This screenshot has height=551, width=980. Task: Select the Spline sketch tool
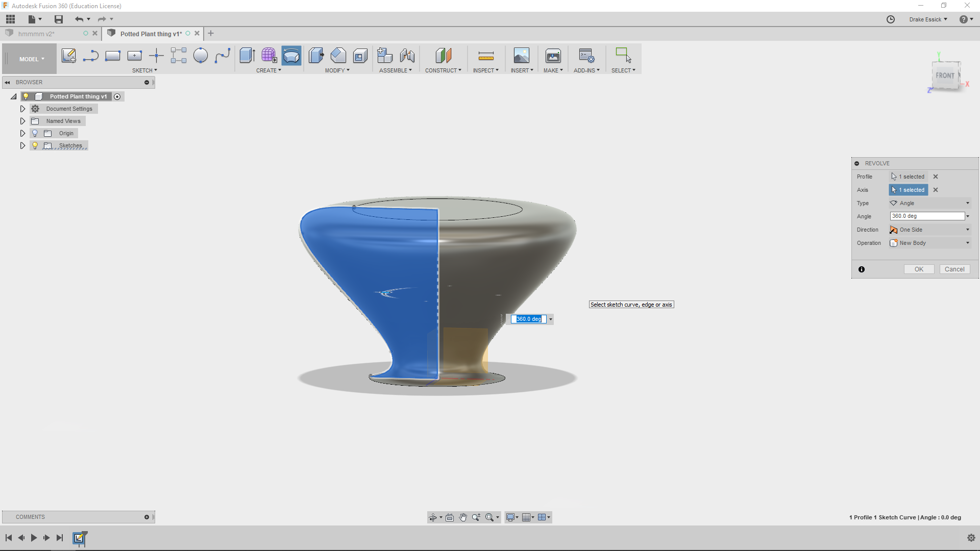[x=223, y=56]
